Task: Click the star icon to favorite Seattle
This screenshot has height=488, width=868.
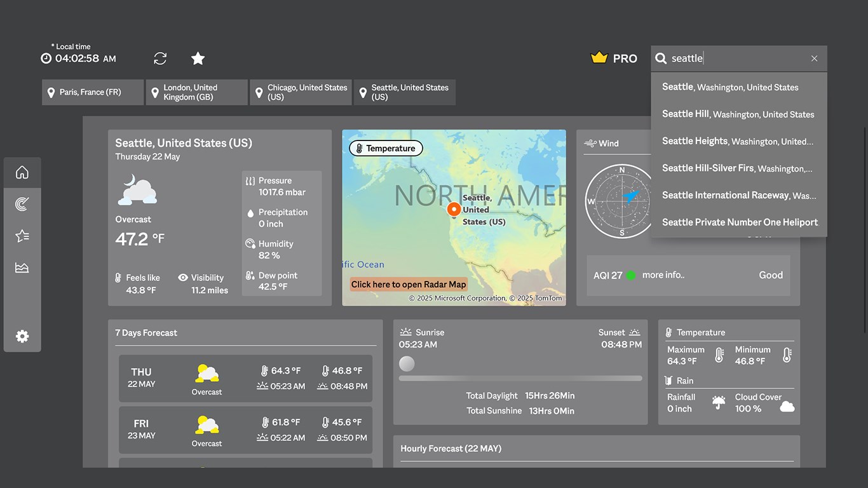Action: point(198,58)
